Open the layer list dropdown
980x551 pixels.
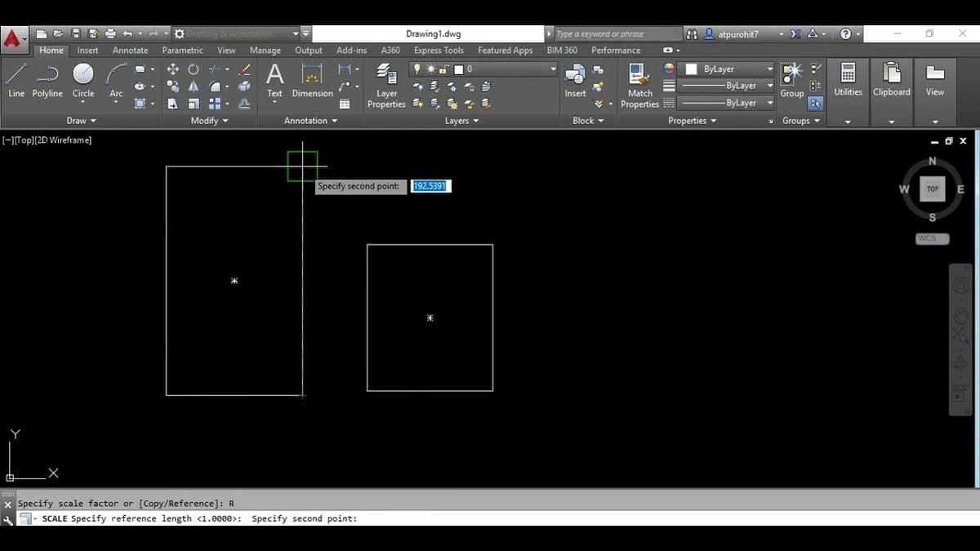coord(483,69)
